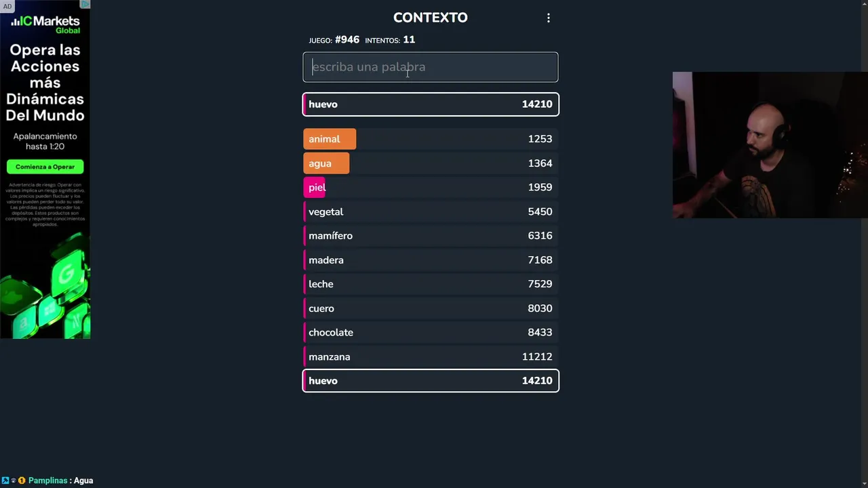Click the gray AD label on the banner
Viewport: 868px width, 488px height.
[7, 6]
